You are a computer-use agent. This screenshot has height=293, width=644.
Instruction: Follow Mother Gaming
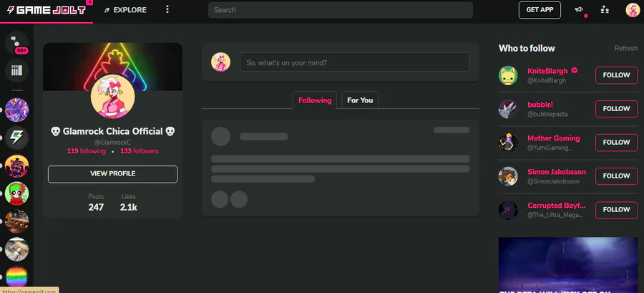[617, 143]
